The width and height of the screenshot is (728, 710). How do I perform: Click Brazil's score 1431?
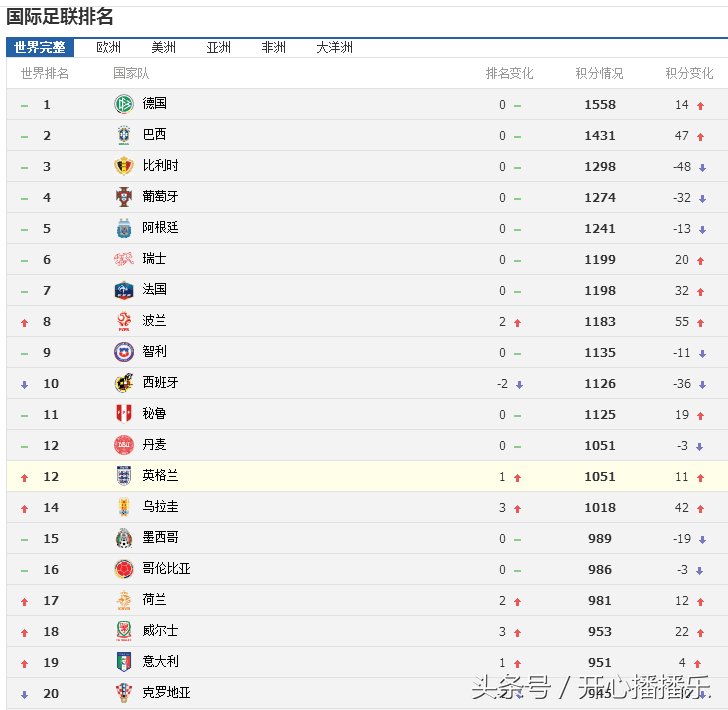(x=600, y=136)
